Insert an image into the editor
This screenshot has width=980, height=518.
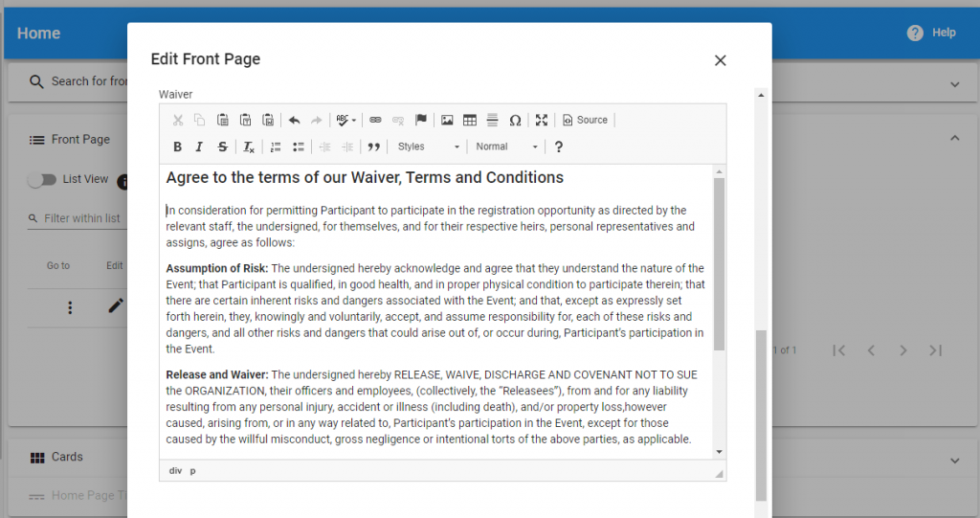447,120
